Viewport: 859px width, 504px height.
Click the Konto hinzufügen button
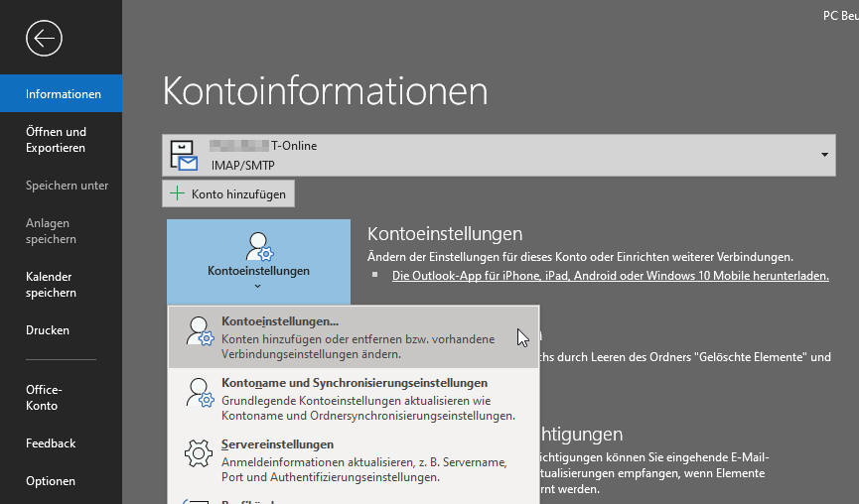click(227, 193)
